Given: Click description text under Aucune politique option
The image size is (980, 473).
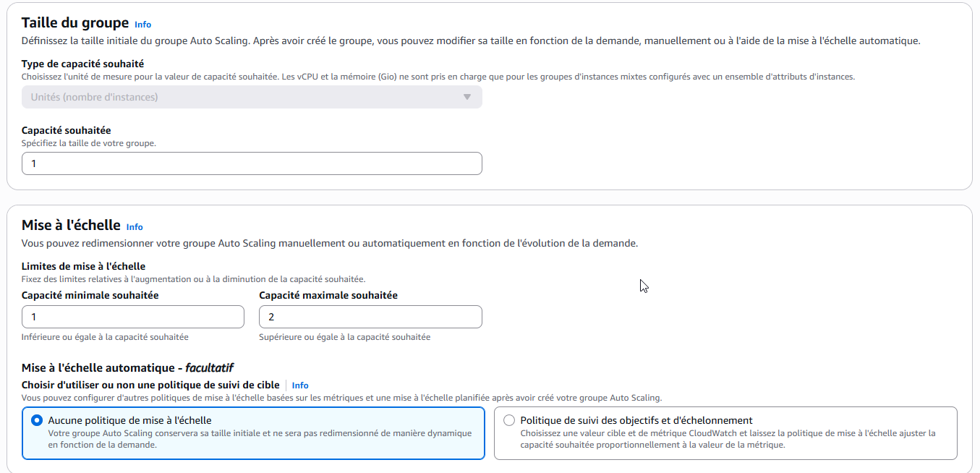Looking at the screenshot, I should point(260,439).
